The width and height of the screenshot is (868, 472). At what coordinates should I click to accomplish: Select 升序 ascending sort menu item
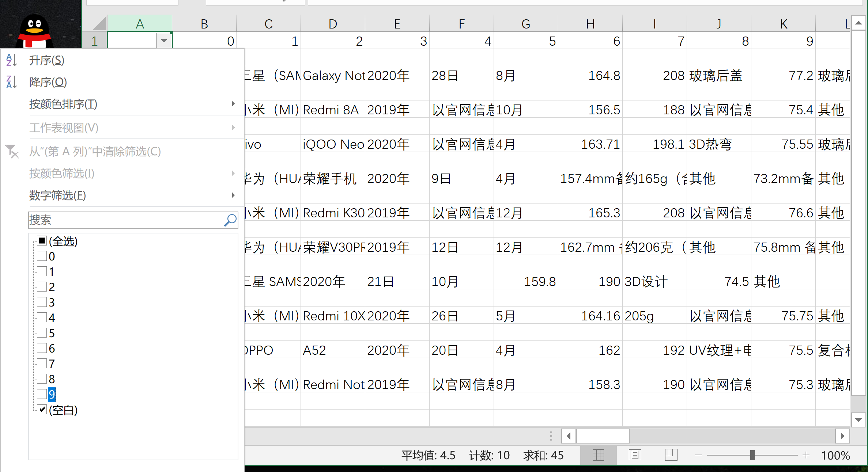(x=47, y=60)
